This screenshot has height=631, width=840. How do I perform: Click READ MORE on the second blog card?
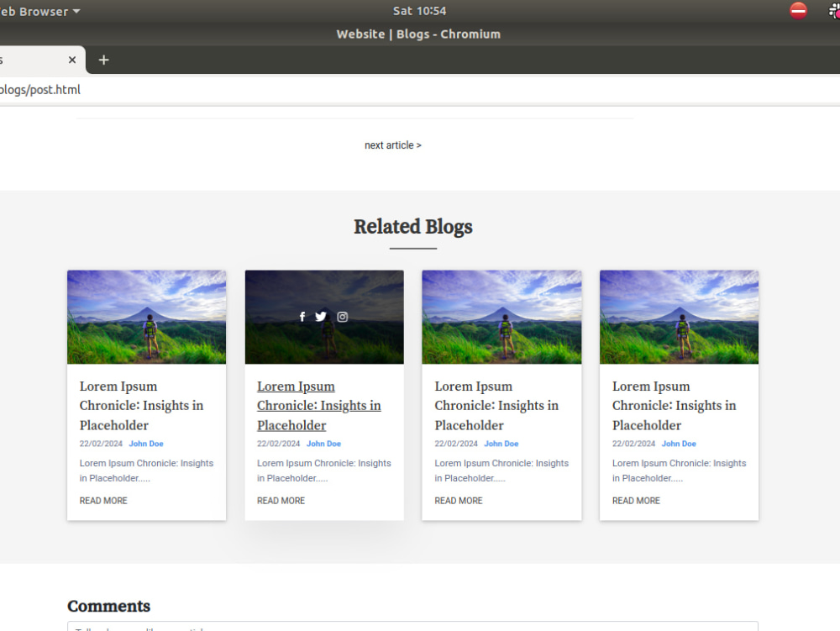[x=281, y=500]
